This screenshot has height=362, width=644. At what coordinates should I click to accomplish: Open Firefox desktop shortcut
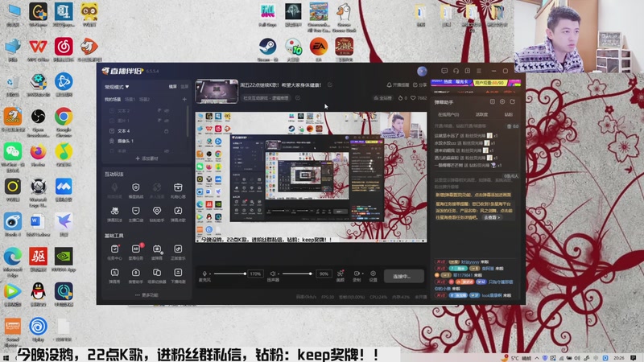pyautogui.click(x=38, y=155)
